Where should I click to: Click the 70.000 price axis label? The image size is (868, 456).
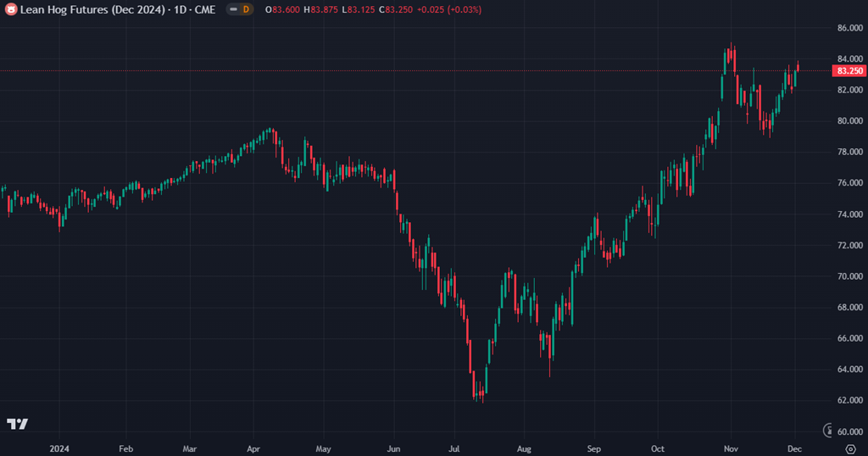849,276
